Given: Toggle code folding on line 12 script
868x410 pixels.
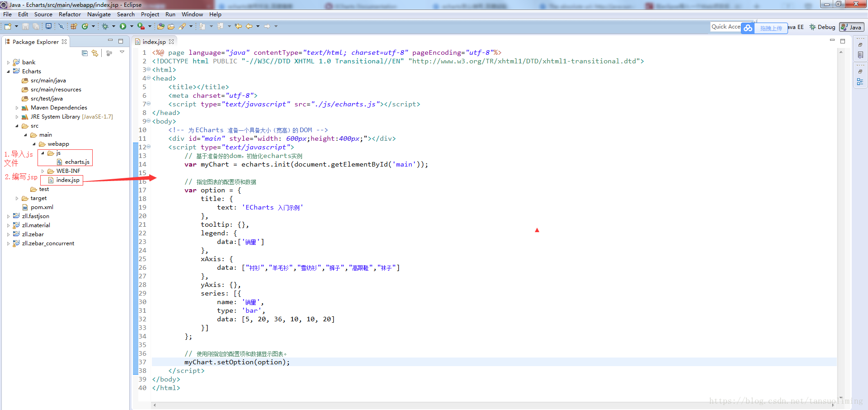Looking at the screenshot, I should click(149, 147).
